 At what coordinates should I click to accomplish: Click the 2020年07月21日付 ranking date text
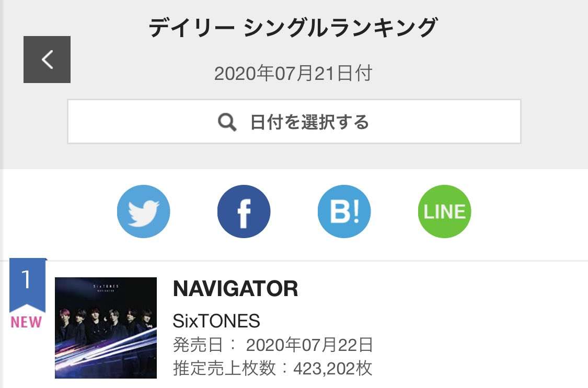coord(293,73)
